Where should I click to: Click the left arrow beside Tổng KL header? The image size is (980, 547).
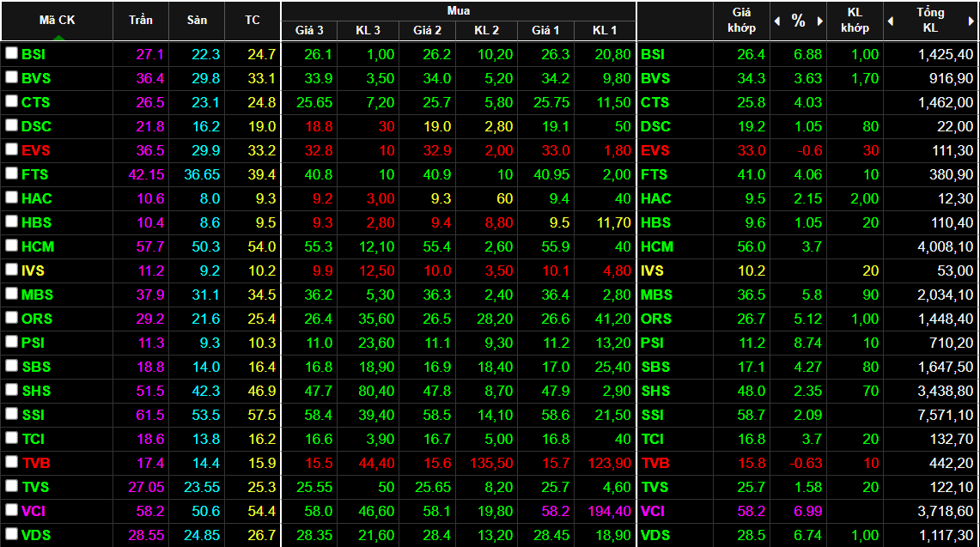[891, 21]
